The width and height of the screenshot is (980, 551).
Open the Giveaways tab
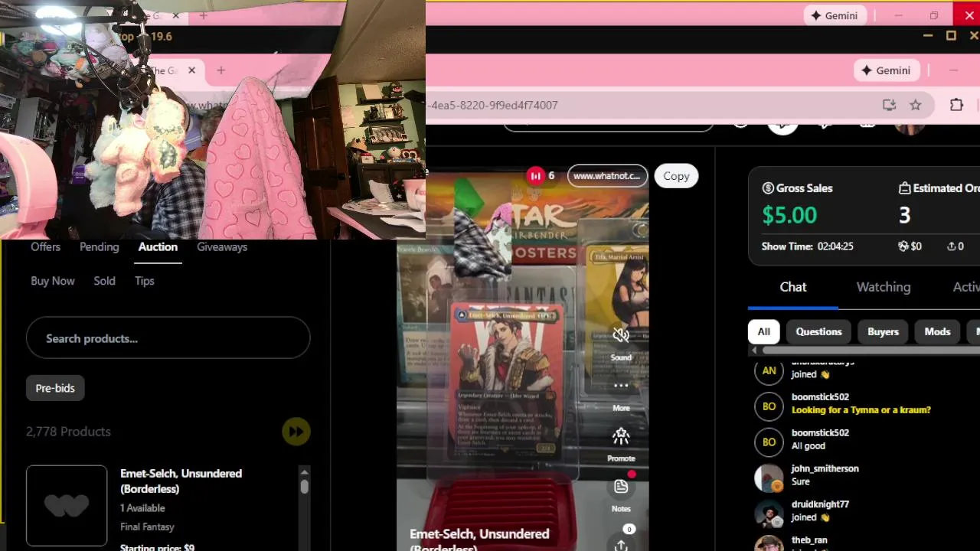222,247
